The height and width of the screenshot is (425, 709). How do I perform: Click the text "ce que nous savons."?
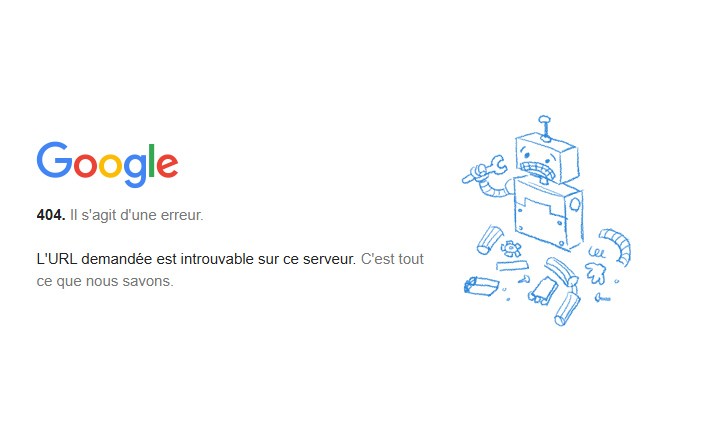tap(105, 281)
